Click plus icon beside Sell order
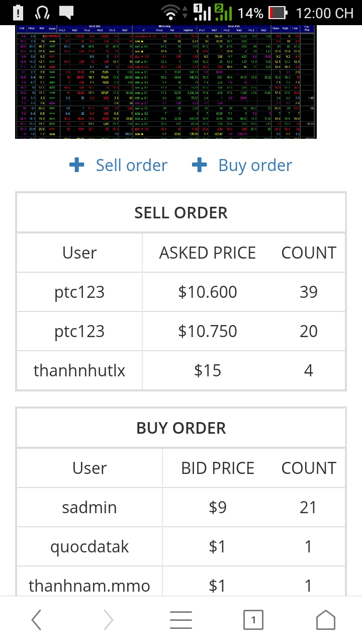This screenshot has width=362, height=644. click(x=77, y=165)
